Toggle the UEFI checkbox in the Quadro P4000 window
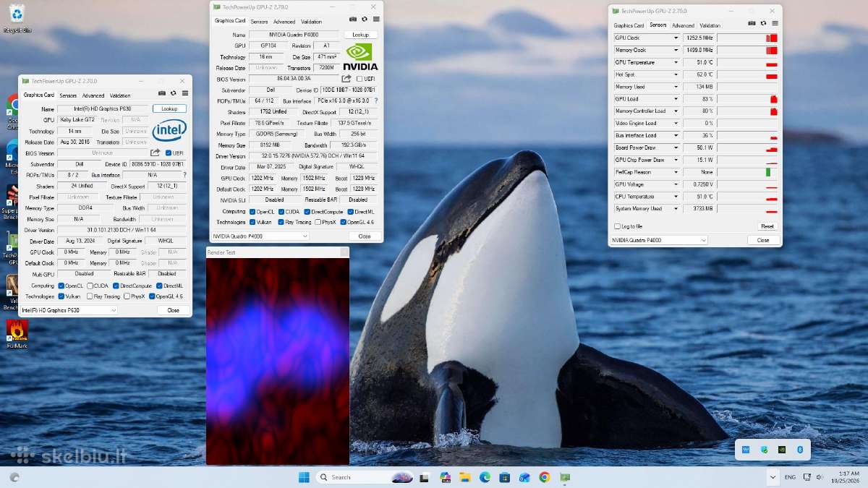Image resolution: width=868 pixels, height=488 pixels. pos(359,79)
